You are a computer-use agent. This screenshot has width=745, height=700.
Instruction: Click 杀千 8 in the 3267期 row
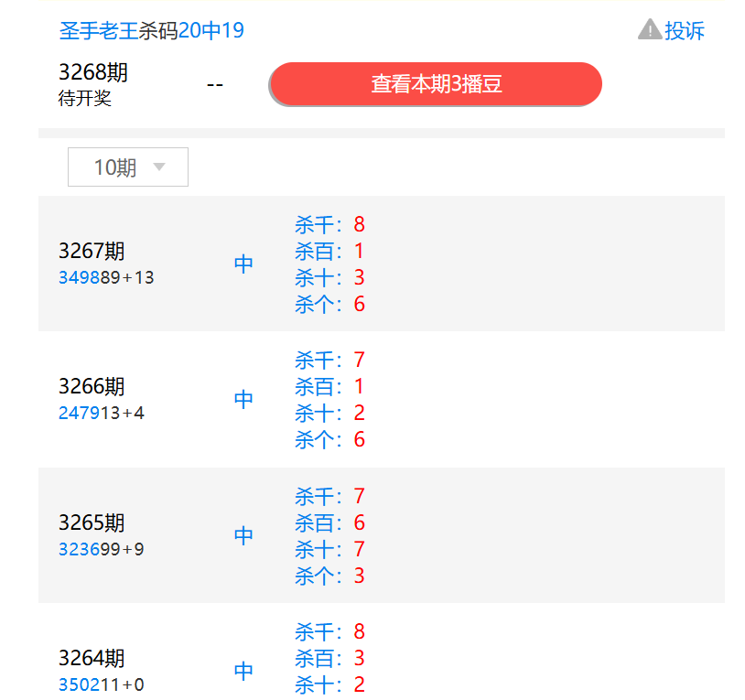tap(329, 224)
